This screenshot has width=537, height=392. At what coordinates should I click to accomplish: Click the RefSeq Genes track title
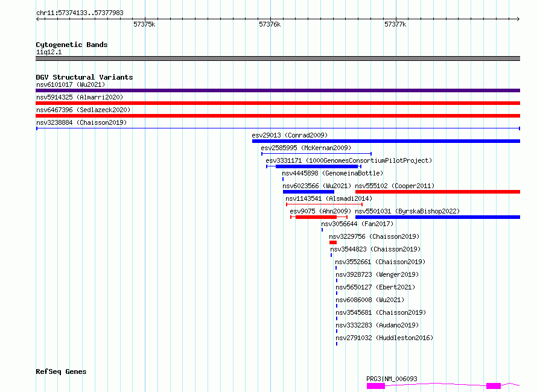pyautogui.click(x=61, y=371)
